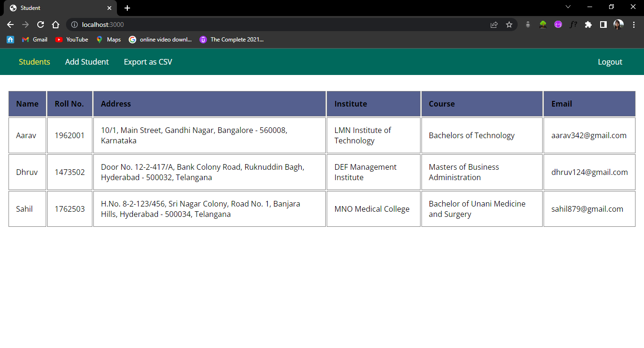
Task: Click inside the address bar
Action: [x=189, y=25]
